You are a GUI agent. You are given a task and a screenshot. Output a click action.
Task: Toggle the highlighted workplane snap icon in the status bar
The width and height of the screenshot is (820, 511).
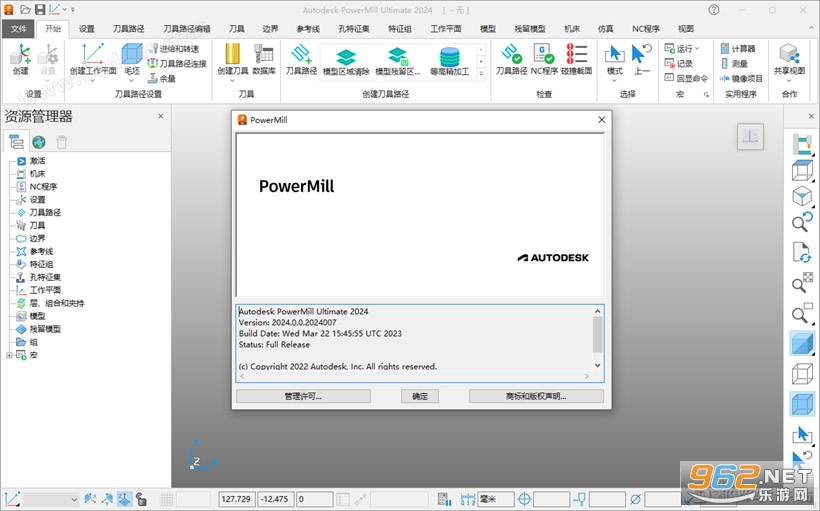tap(124, 498)
